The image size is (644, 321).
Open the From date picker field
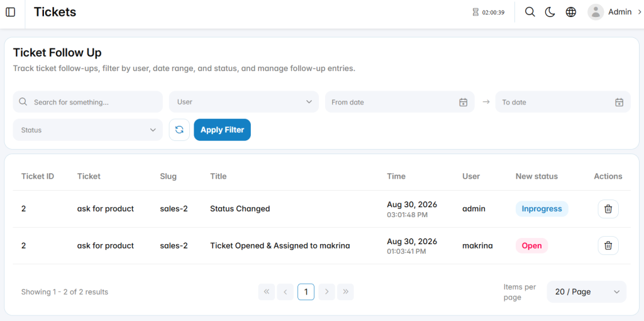point(400,102)
